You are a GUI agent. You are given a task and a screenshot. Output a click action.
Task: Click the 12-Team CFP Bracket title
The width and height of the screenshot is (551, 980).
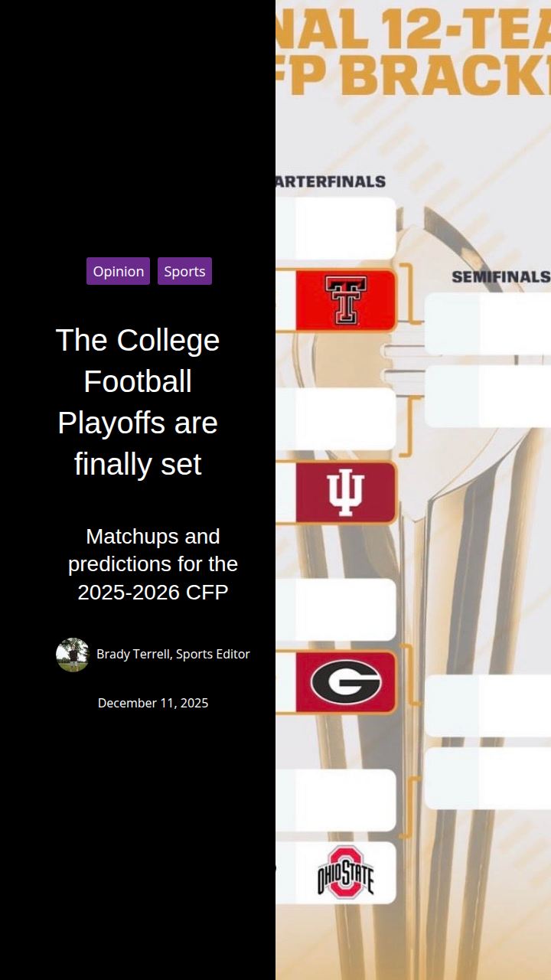(413, 54)
